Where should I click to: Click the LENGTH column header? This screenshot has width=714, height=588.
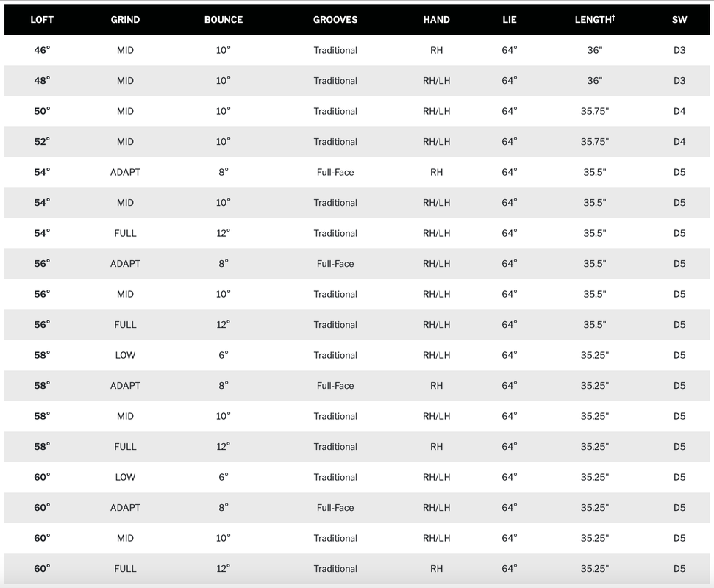coord(594,20)
